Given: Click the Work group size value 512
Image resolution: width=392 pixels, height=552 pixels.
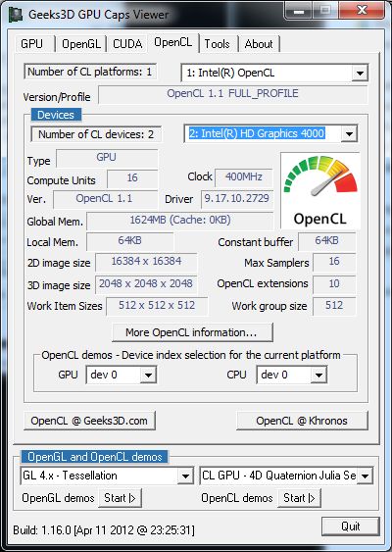Looking at the screenshot, I should 334,306.
